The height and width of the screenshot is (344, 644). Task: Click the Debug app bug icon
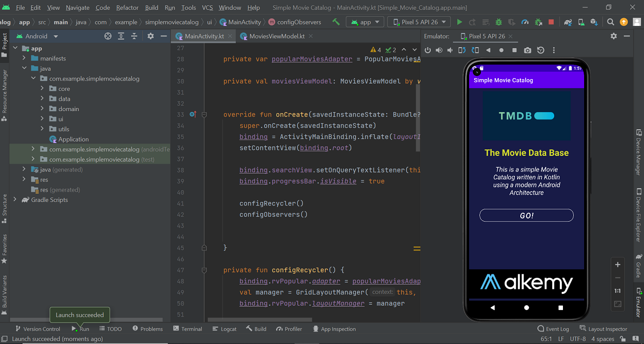click(499, 22)
